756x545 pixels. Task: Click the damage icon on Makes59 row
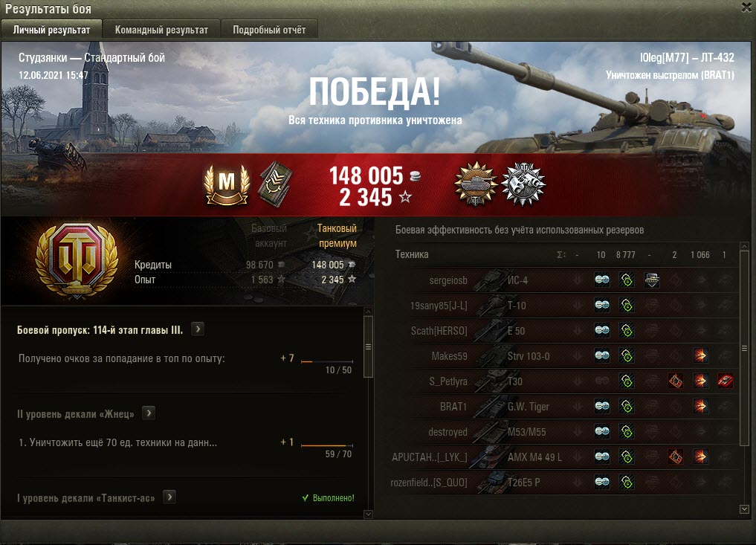[700, 356]
